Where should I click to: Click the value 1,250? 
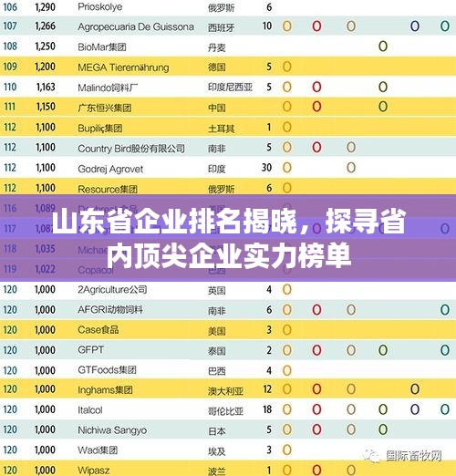point(46,47)
